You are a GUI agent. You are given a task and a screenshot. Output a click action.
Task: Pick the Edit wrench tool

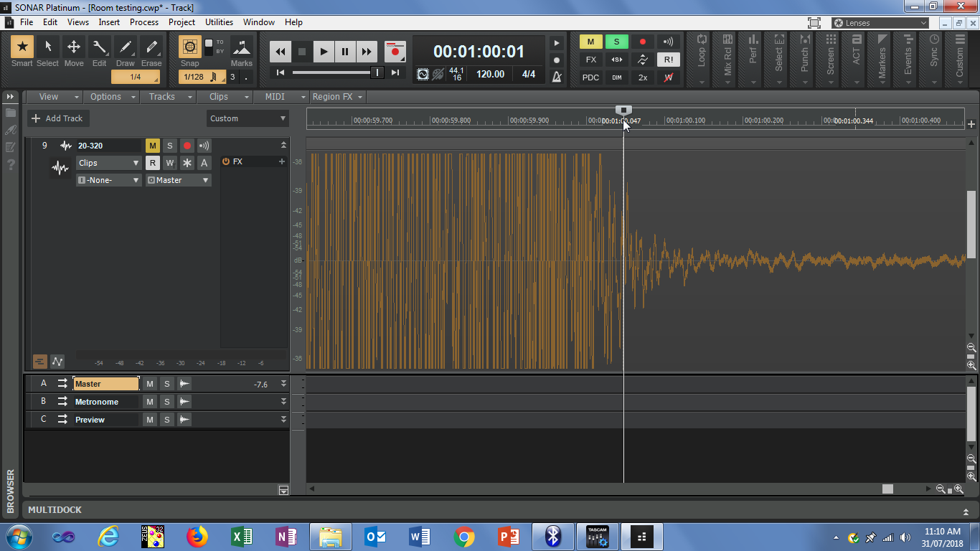100,47
